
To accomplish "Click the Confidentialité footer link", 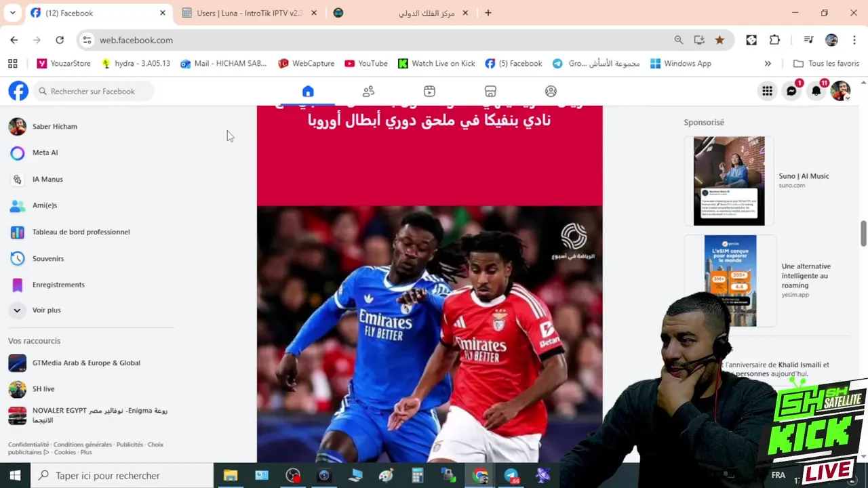I will tap(28, 445).
